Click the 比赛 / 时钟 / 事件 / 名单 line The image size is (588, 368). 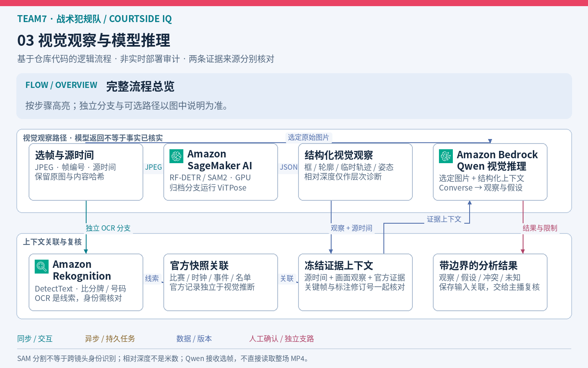point(210,278)
